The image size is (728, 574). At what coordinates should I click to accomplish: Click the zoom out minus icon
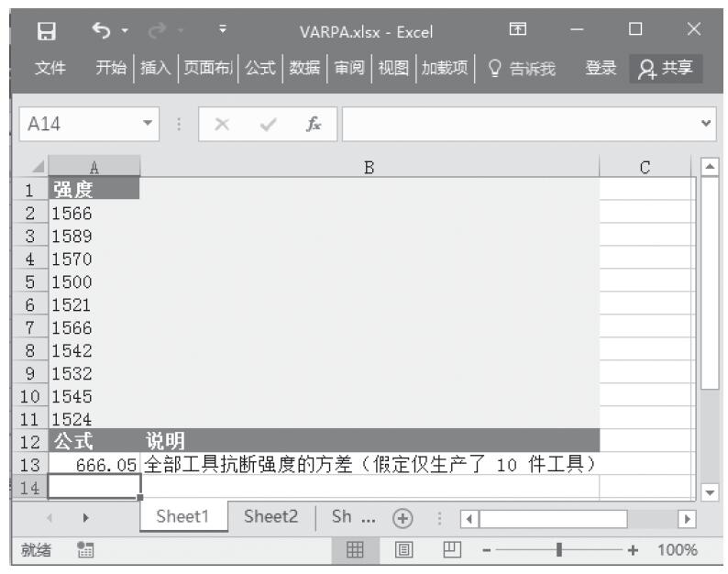tap(488, 551)
